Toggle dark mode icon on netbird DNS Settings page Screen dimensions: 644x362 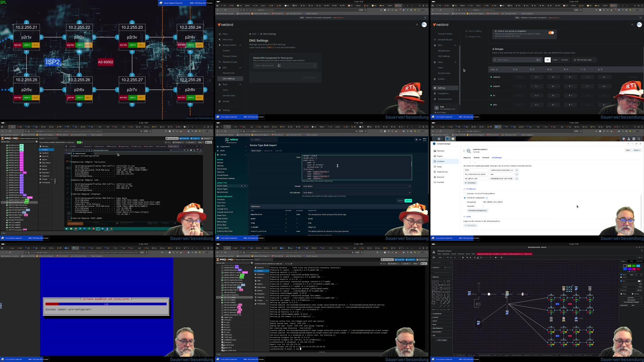pos(417,25)
